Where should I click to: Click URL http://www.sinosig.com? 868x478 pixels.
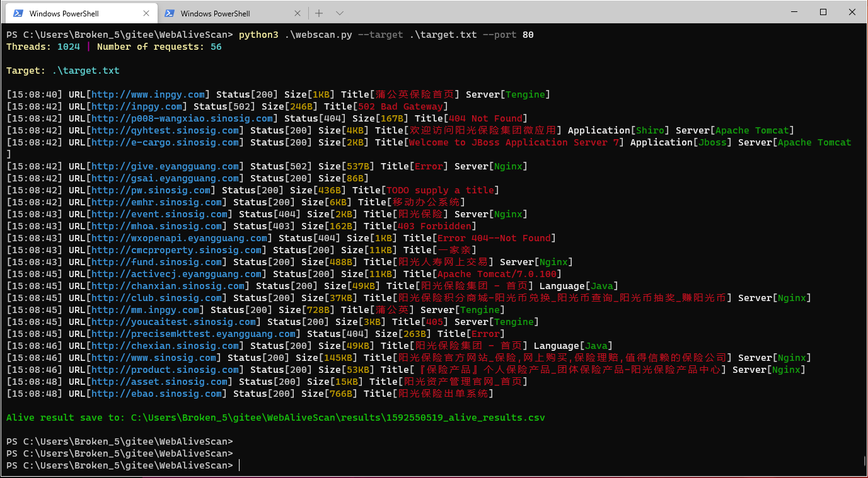(154, 358)
